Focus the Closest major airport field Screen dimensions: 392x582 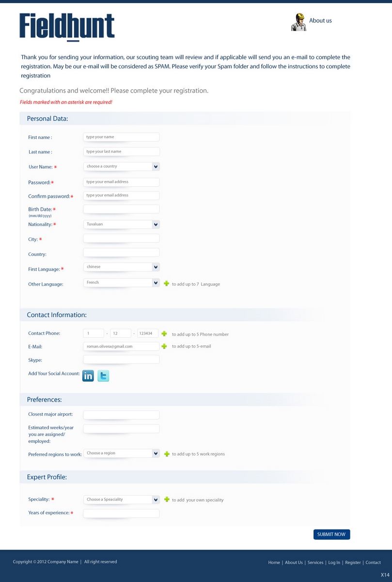click(x=121, y=415)
